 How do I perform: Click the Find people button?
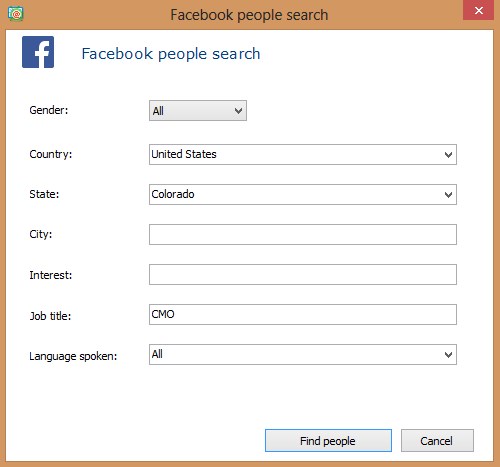328,441
